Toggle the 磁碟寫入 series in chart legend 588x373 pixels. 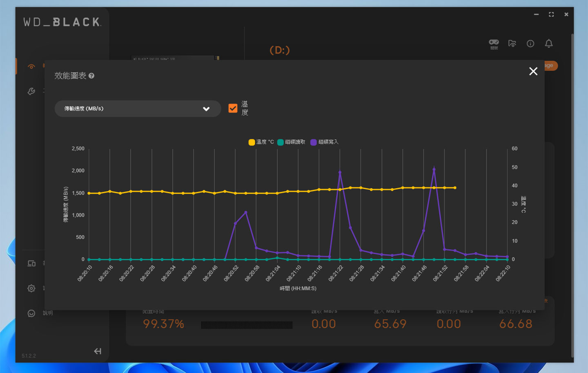(x=325, y=142)
